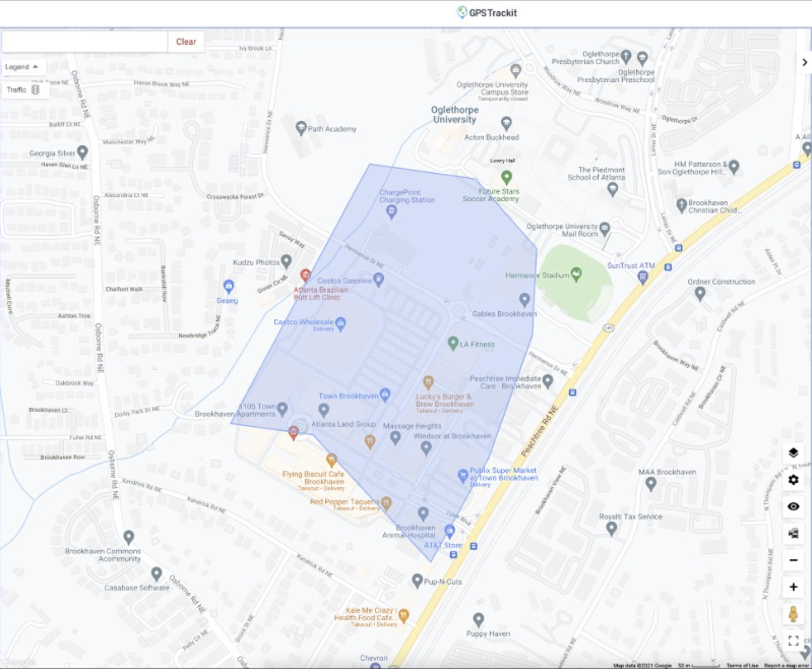Zoom out with the minus button

[x=793, y=560]
